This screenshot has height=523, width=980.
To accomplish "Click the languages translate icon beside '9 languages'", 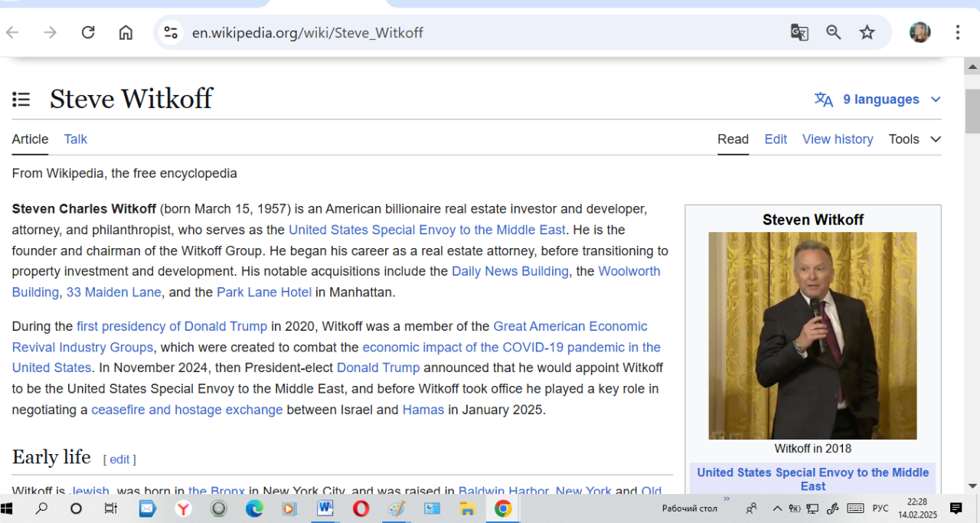I will [x=824, y=100].
